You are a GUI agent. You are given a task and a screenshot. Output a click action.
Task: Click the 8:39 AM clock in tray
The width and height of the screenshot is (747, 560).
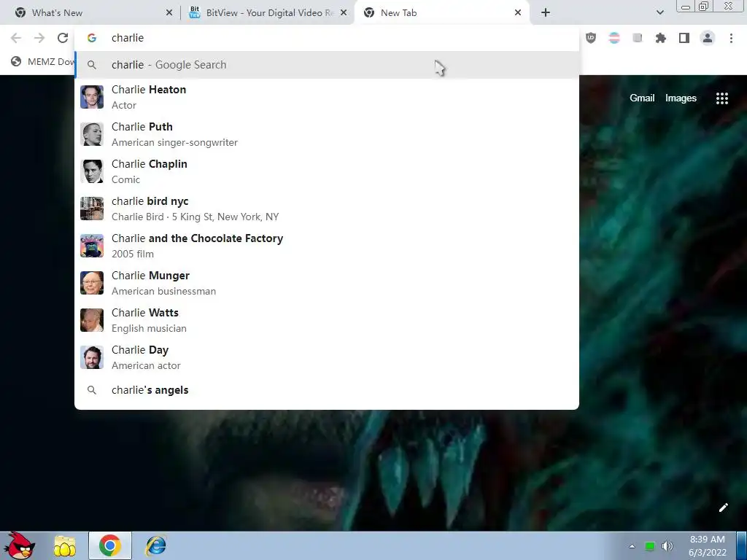[x=707, y=545]
